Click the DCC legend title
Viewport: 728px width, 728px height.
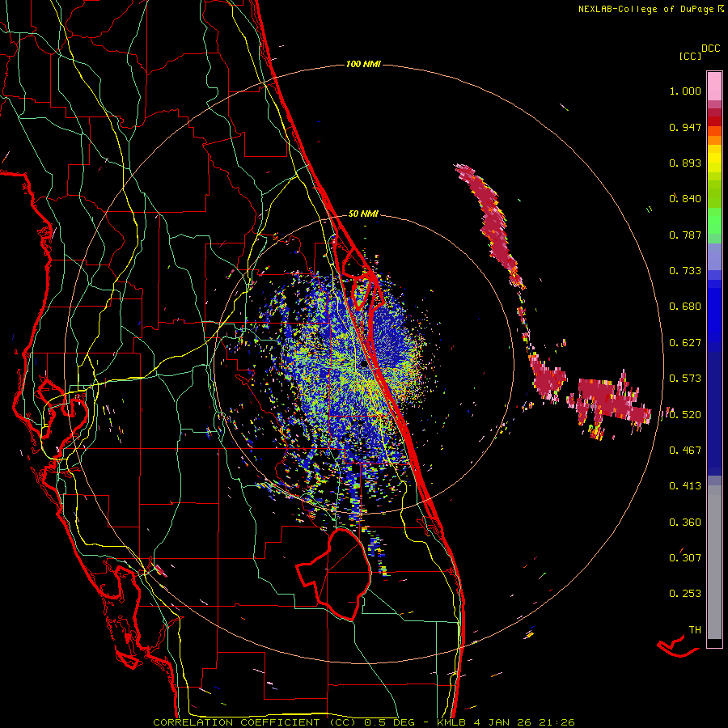coord(711,49)
